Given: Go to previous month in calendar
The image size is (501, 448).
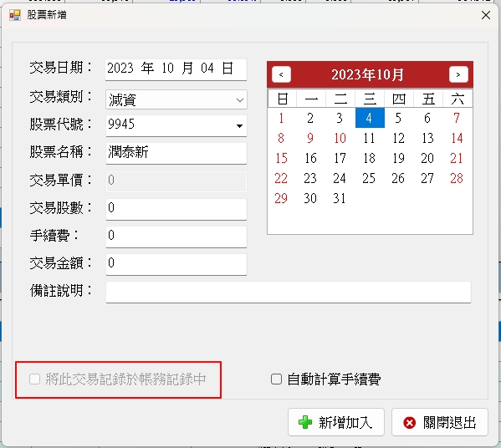Looking at the screenshot, I should tap(281, 74).
